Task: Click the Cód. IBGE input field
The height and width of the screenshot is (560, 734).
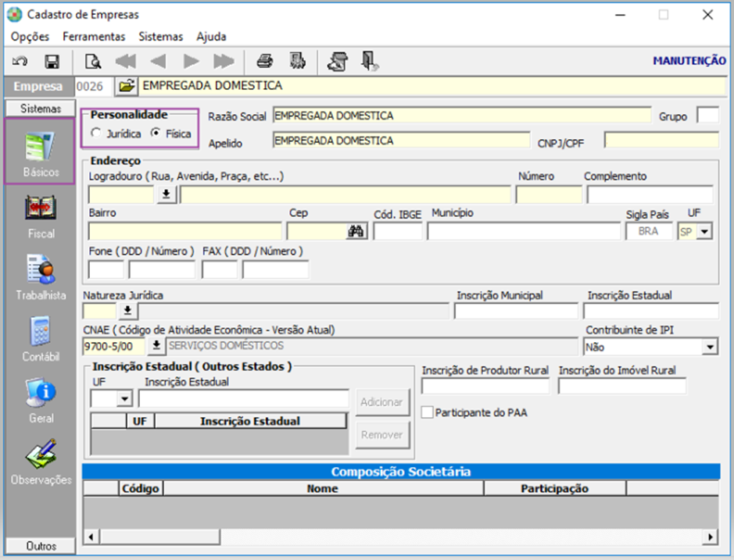Action: (x=398, y=231)
